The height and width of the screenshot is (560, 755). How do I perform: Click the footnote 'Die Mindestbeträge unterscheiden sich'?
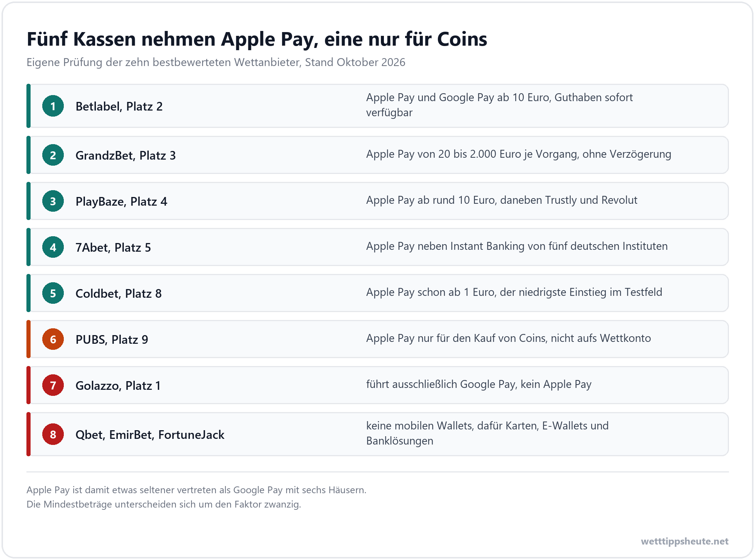pyautogui.click(x=164, y=504)
